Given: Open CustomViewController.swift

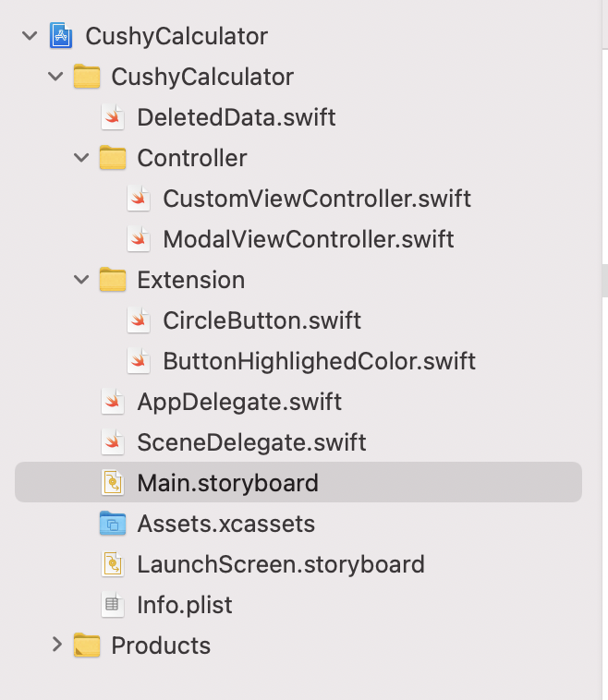Looking at the screenshot, I should [317, 199].
